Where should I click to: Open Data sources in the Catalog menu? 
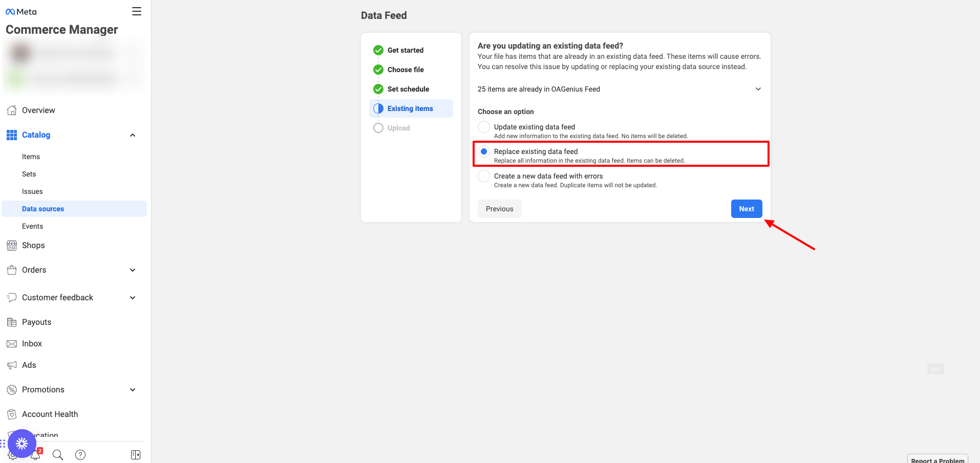pos(43,209)
